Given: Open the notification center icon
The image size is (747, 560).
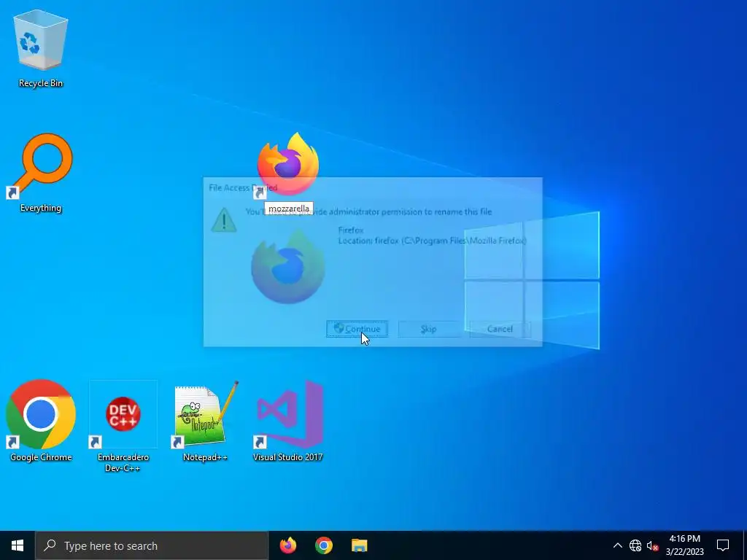Looking at the screenshot, I should (x=723, y=545).
